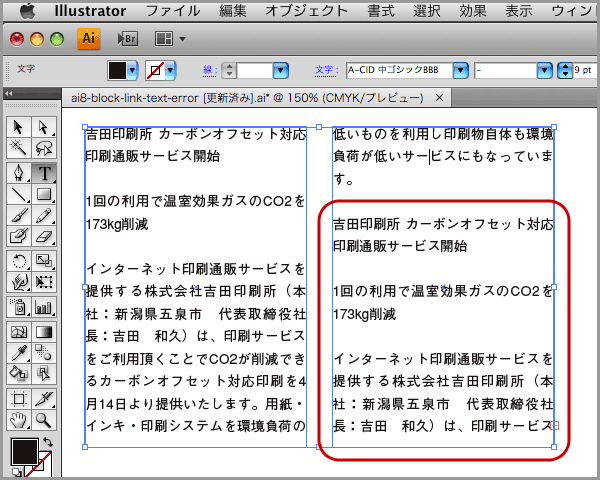The image size is (600, 480).
Task: Select the Rectangle tool
Action: tap(44, 194)
